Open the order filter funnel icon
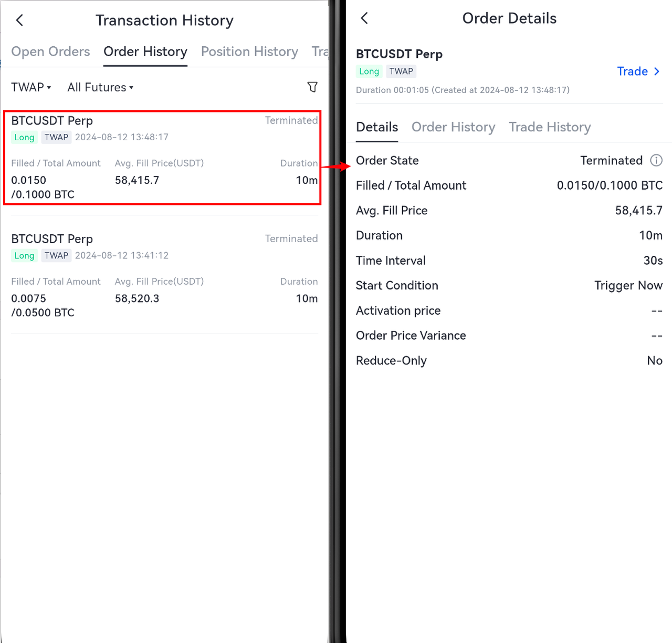672x643 pixels. tap(312, 87)
